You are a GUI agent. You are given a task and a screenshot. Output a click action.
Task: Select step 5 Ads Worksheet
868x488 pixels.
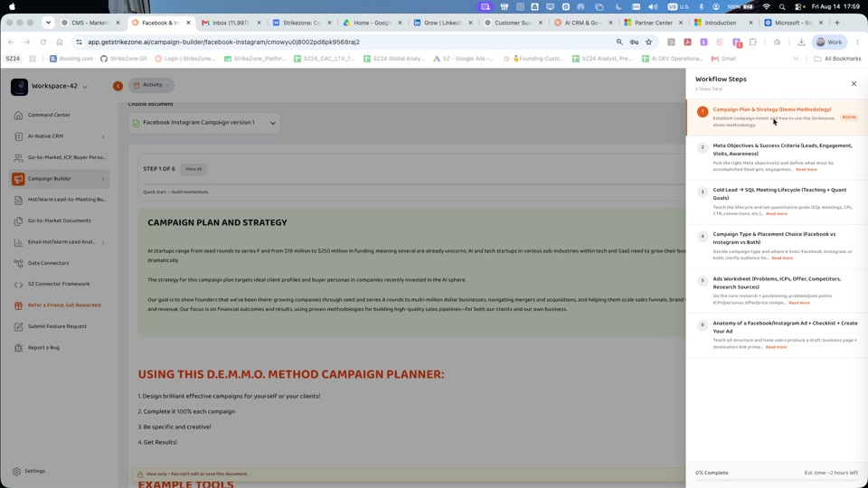coord(777,291)
